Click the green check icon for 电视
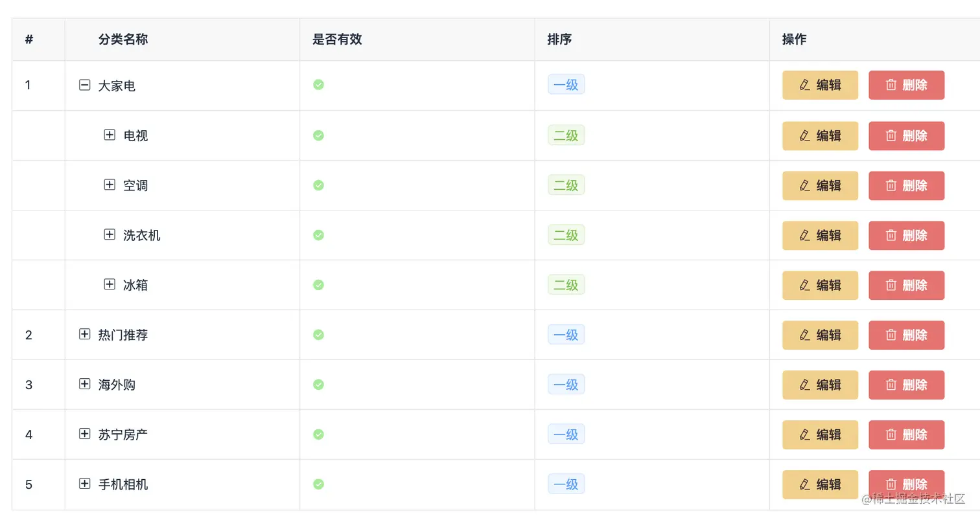The width and height of the screenshot is (980, 520). 318,135
